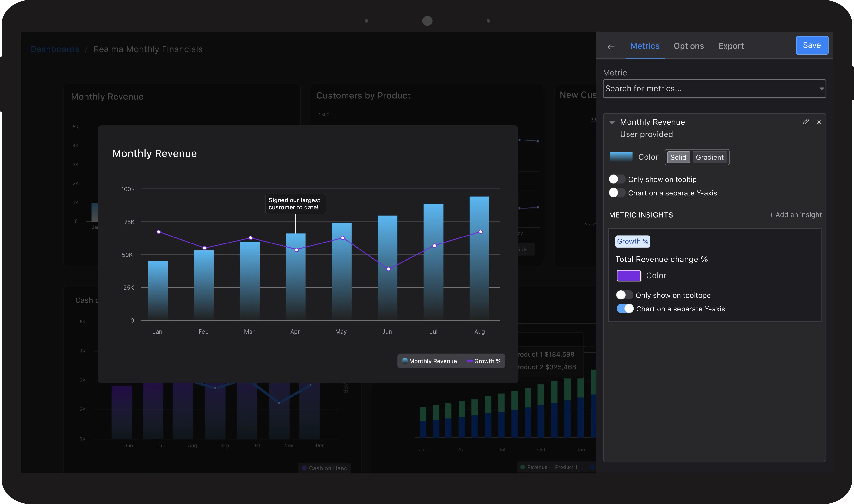Open the Search for metrics dropdown arrow
854x504 pixels.
pyautogui.click(x=821, y=89)
